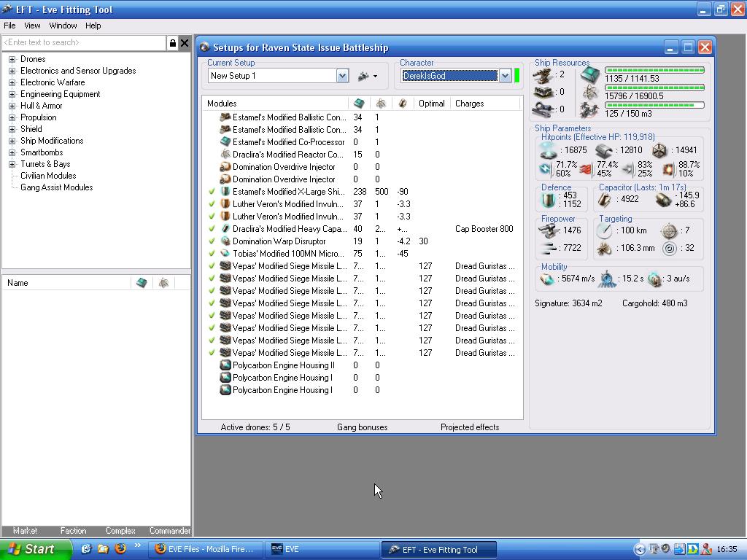Click the max velocity icon in Mobility
The width and height of the screenshot is (747, 560).
(547, 279)
